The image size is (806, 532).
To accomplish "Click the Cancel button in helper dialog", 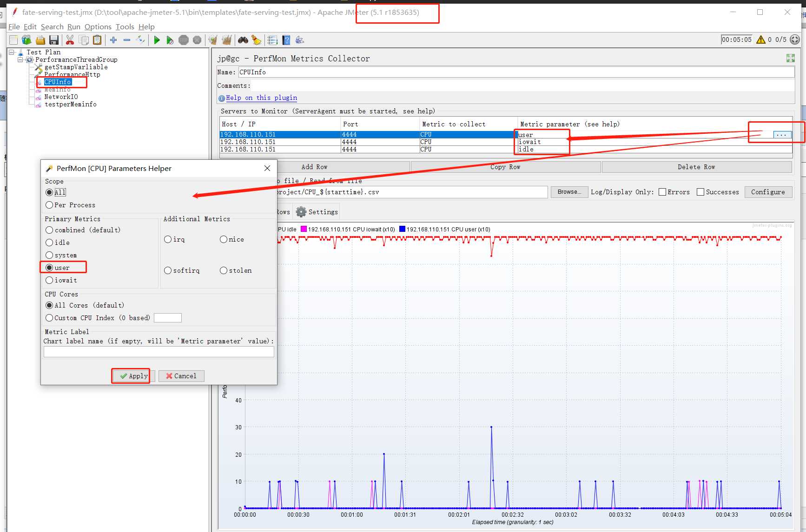I will tap(181, 376).
